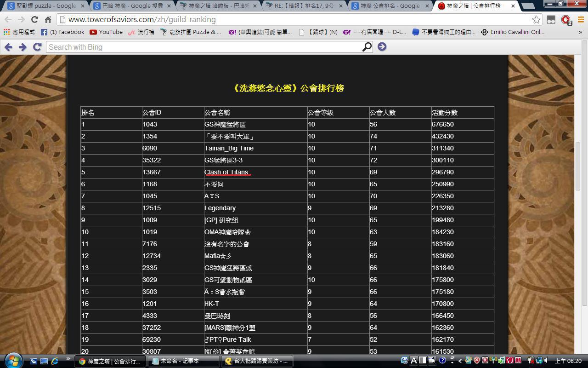Open the 未命名 - 記事本 Notepad taskbar button
The image size is (588, 368).
click(183, 361)
